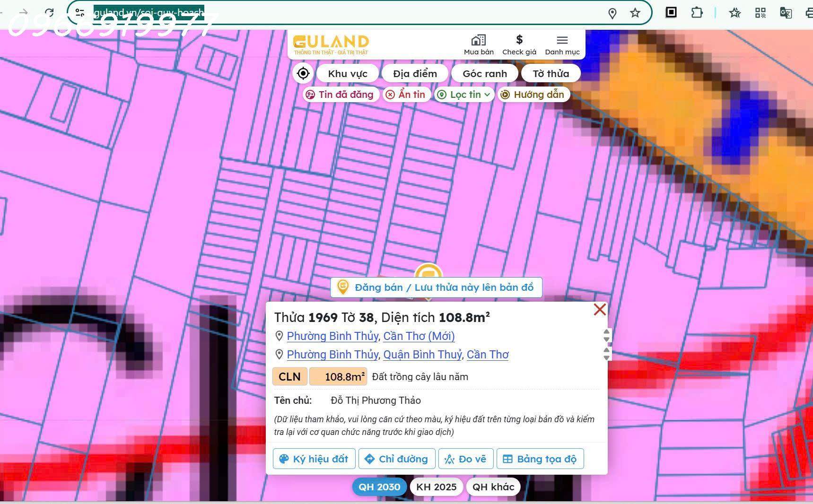Click the Google Translate toolbar icon
The height and width of the screenshot is (504, 813).
[x=785, y=13]
